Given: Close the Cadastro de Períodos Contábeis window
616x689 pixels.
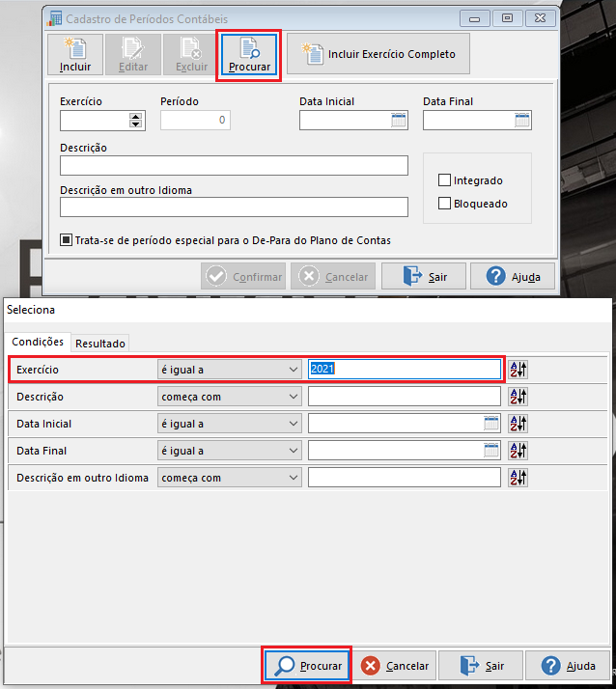Looking at the screenshot, I should coord(541,18).
